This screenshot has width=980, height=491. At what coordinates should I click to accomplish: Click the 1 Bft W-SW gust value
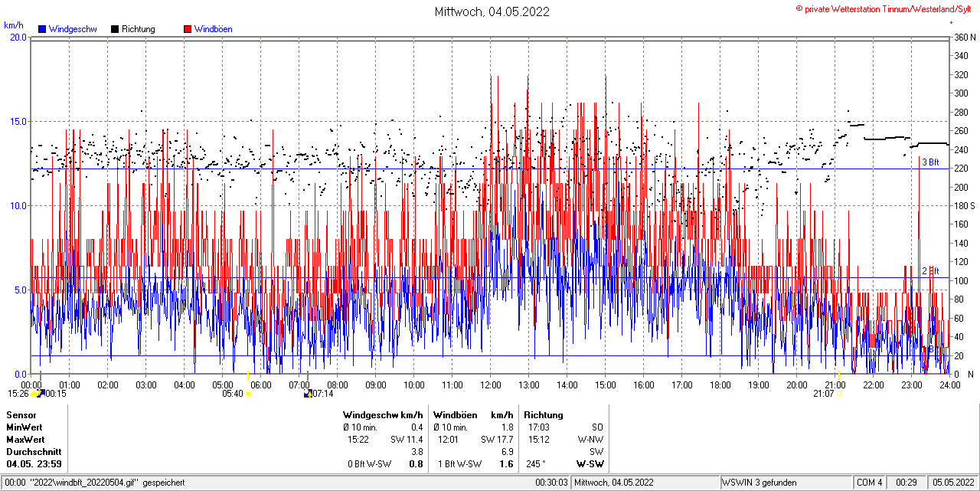pos(459,464)
